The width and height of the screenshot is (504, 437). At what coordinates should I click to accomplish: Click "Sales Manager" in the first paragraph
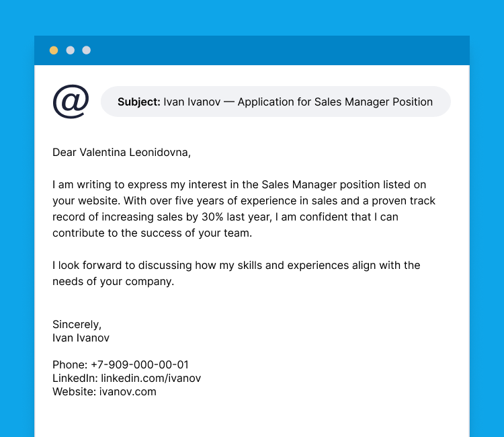tap(295, 185)
